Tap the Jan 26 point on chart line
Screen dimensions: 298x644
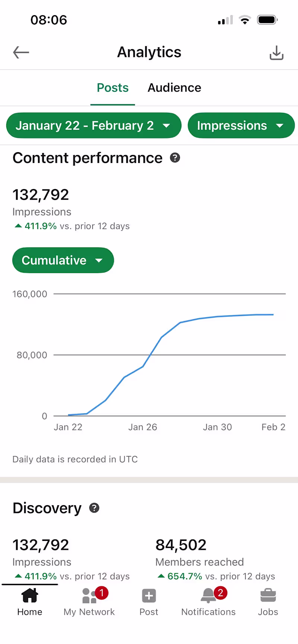143,366
